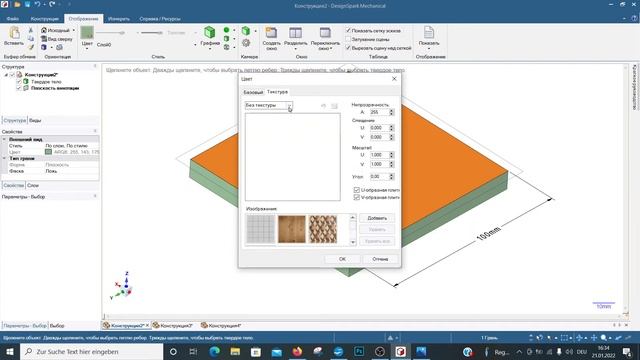Screen dimensions: 640x360
Task: Toggle U-обрезная плитка checkbox
Action: (356, 190)
